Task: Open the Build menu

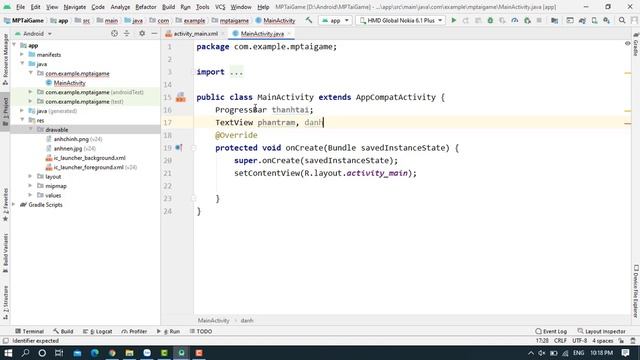Action: tap(168, 7)
